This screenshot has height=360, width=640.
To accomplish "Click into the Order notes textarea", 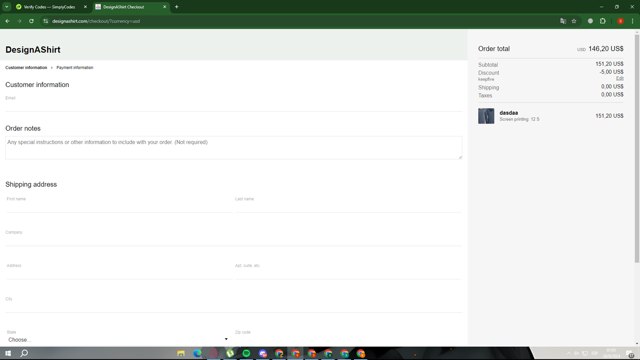I will (233, 148).
